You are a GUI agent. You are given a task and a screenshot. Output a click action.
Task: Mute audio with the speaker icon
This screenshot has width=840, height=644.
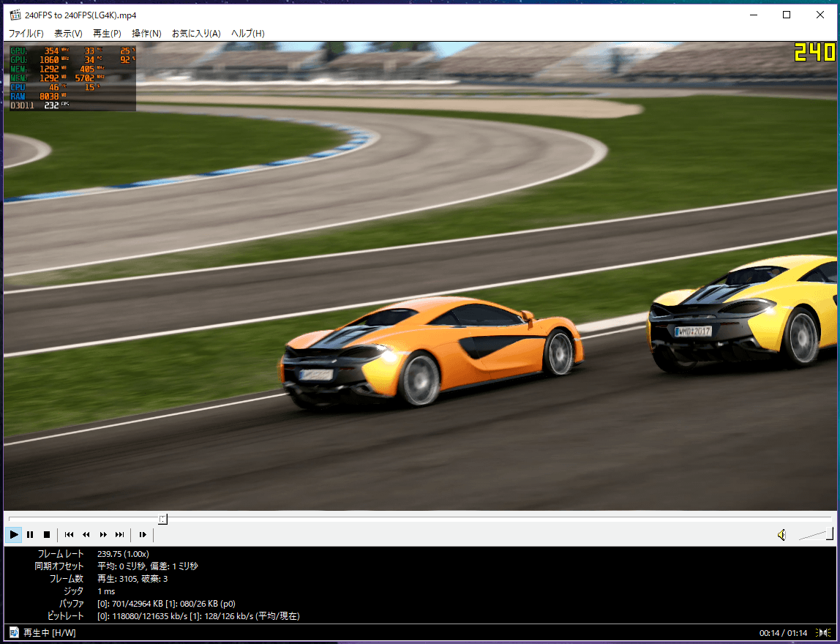[782, 534]
